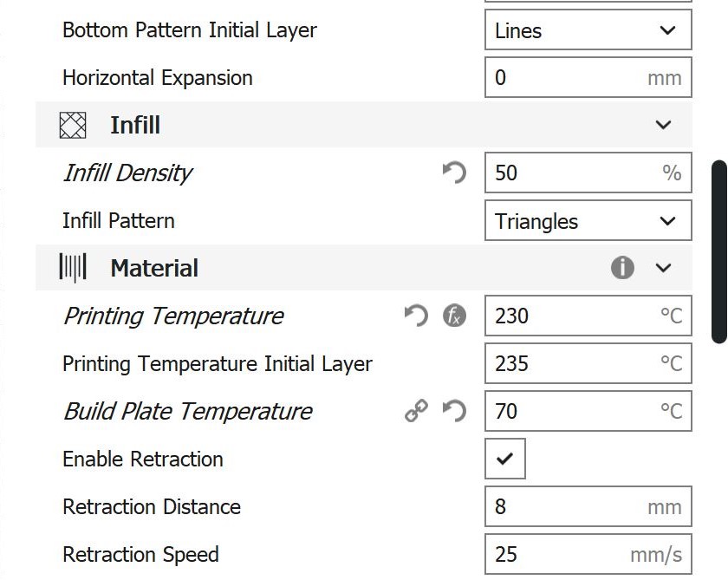Click the Material section header

tap(154, 269)
